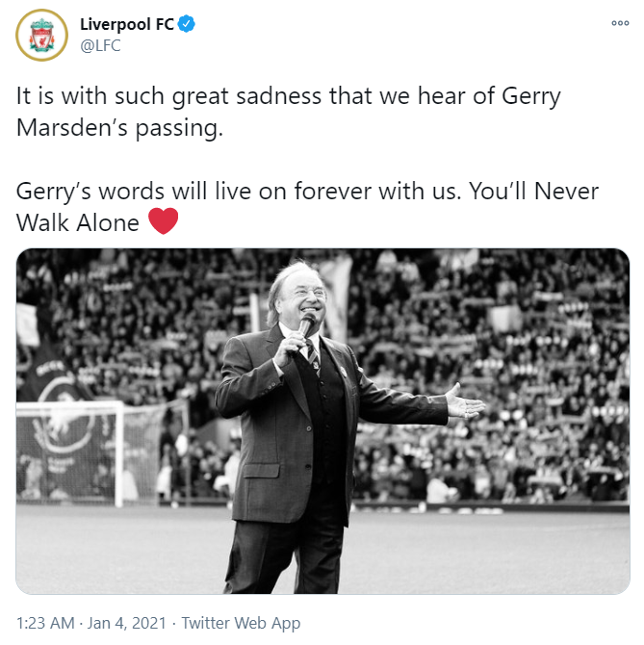
Task: Click the microphone in the photo
Action: (x=304, y=328)
